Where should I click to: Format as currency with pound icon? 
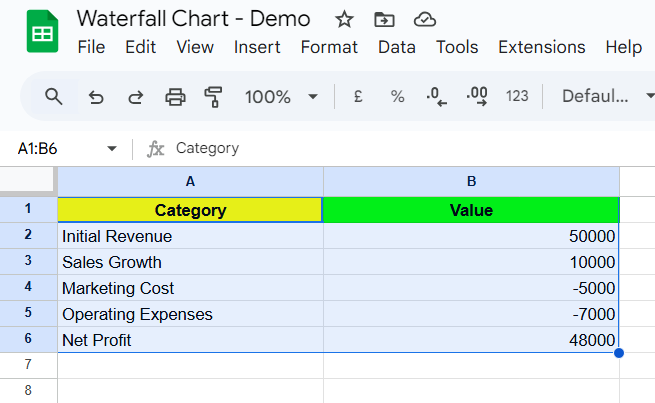357,97
